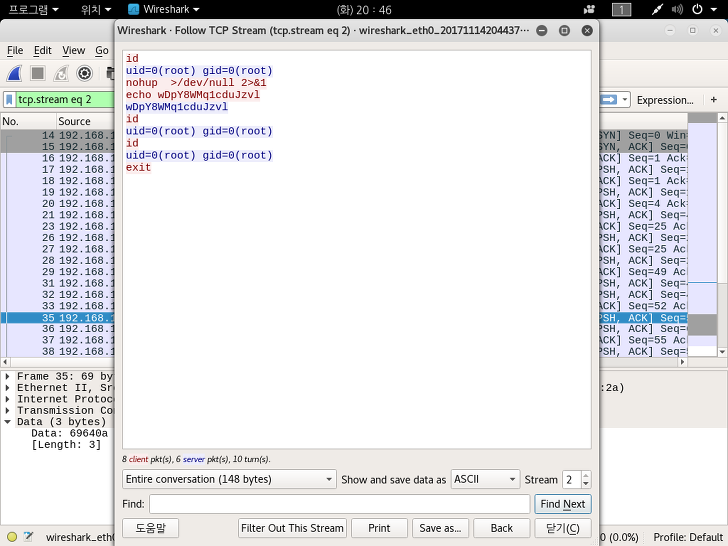
Task: Click the Back button
Action: pyautogui.click(x=501, y=528)
